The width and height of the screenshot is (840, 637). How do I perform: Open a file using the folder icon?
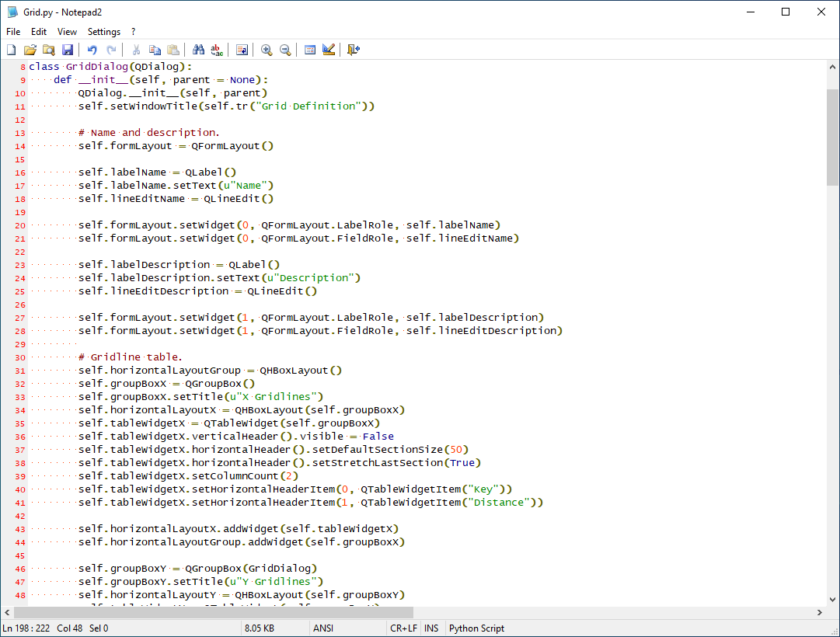(30, 50)
